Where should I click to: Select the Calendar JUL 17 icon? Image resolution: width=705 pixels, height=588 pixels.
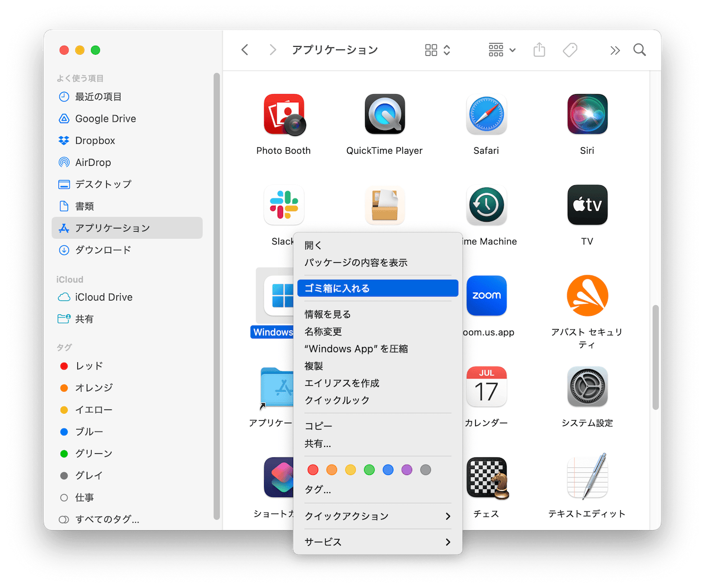[486, 387]
